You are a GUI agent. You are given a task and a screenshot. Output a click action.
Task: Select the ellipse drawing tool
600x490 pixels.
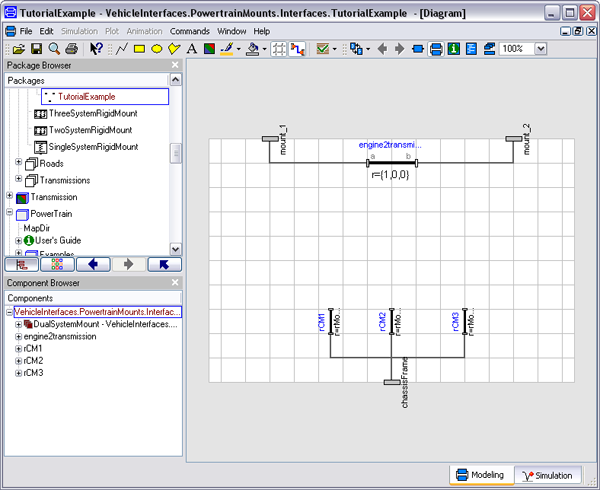[x=157, y=48]
